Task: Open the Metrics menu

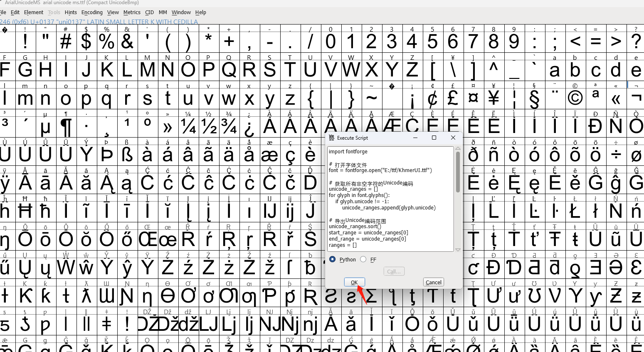Action: 132,12
